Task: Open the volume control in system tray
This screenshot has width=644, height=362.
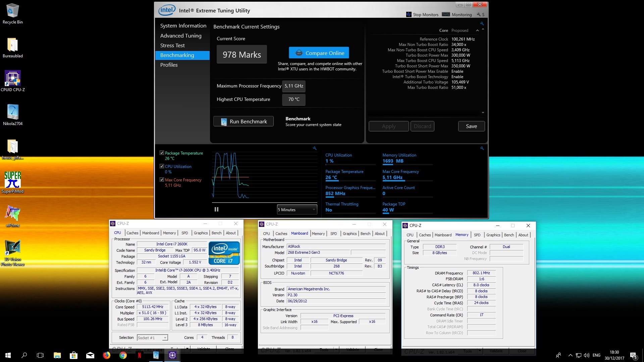Action: pos(587,355)
